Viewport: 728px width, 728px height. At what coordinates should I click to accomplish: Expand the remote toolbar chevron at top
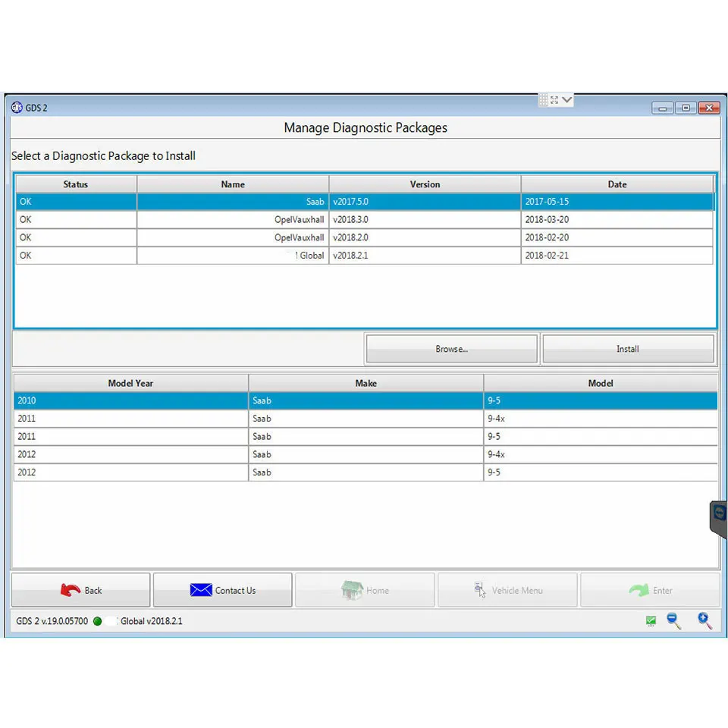tap(567, 99)
